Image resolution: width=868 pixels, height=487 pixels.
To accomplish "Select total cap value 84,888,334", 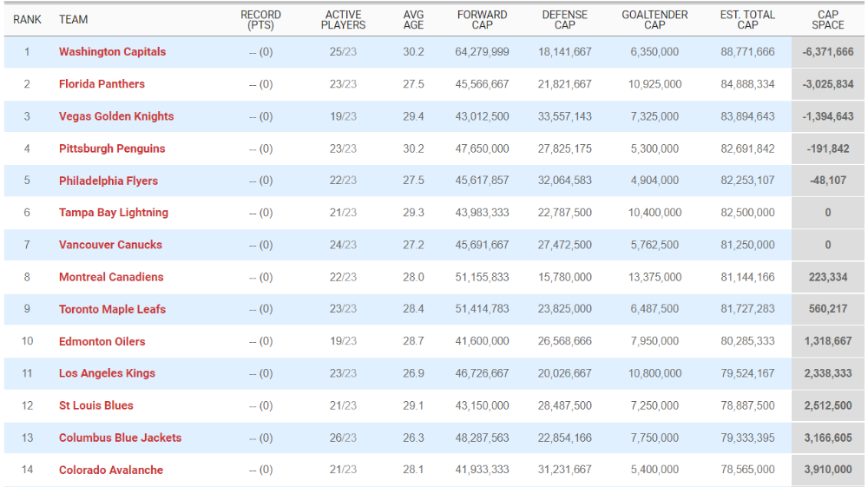I will pos(747,84).
